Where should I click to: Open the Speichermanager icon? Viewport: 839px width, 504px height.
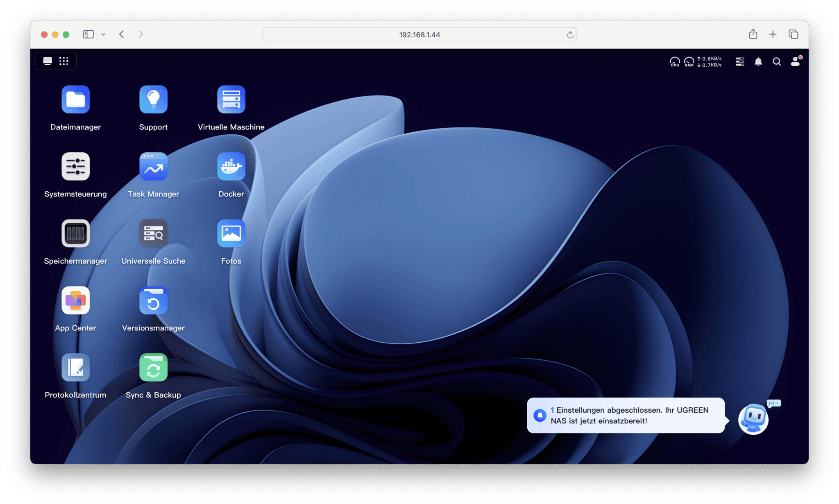(x=75, y=233)
